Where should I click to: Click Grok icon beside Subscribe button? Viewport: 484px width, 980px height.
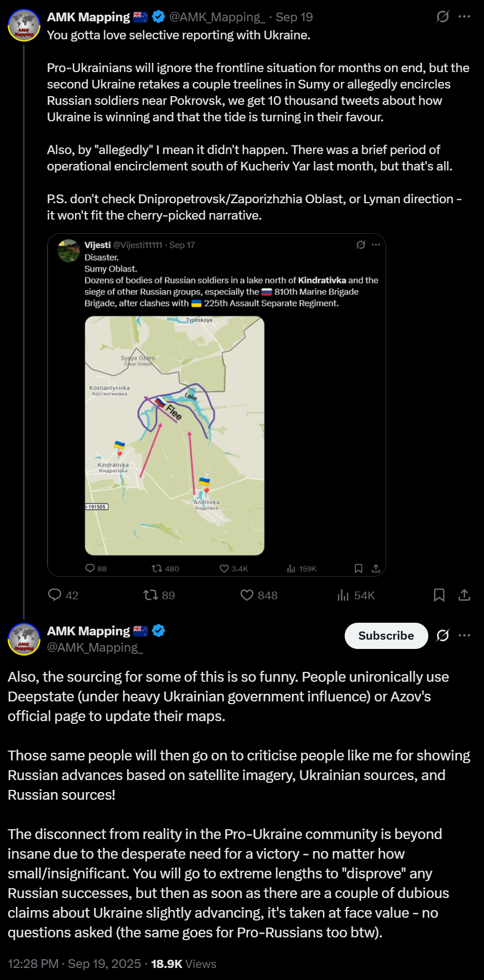pyautogui.click(x=442, y=635)
